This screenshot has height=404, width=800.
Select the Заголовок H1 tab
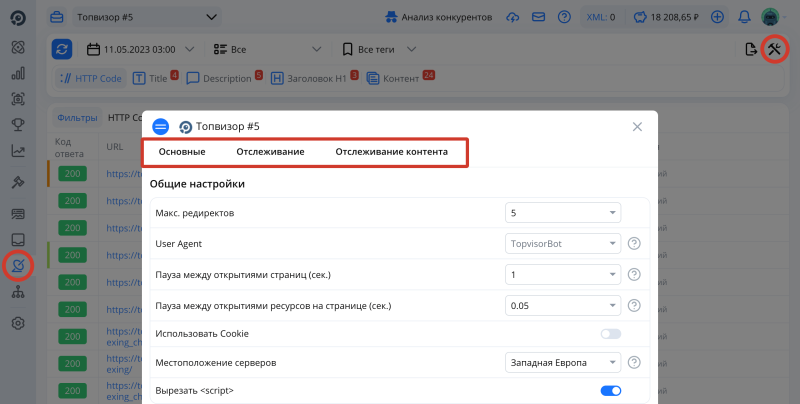(x=314, y=79)
